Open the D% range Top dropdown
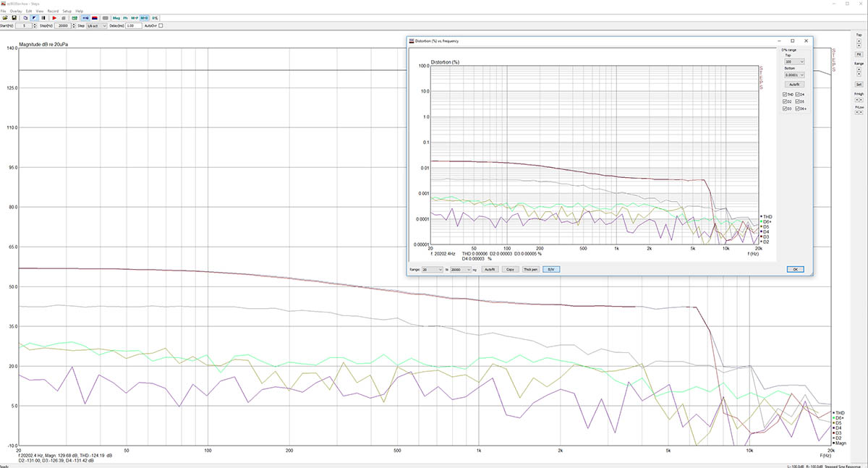This screenshot has height=468, width=868. point(794,61)
